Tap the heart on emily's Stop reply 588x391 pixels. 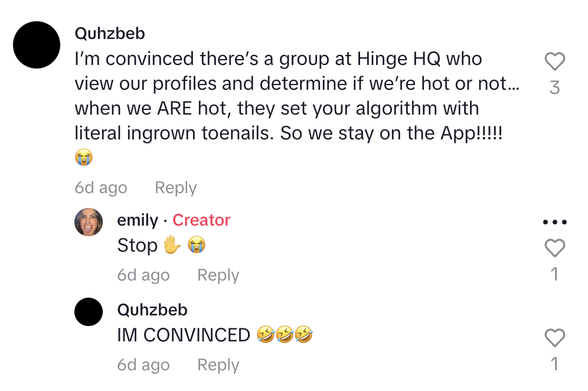coord(554,247)
